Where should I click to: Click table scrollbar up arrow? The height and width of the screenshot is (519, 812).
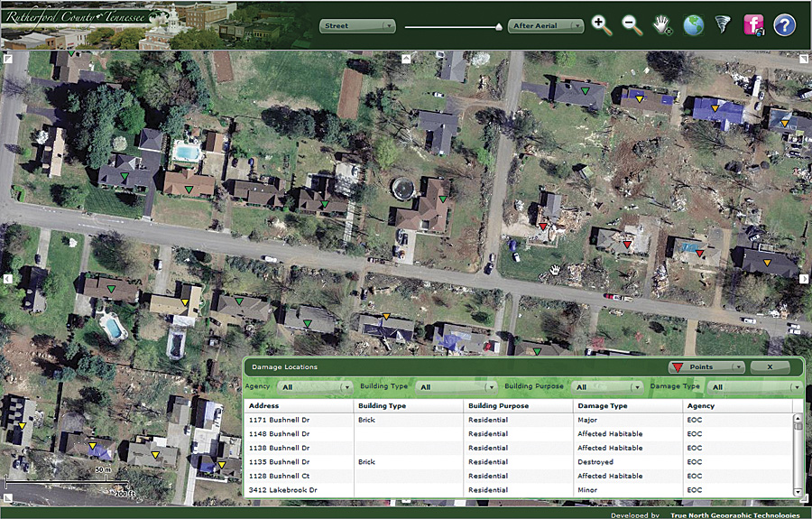click(798, 418)
